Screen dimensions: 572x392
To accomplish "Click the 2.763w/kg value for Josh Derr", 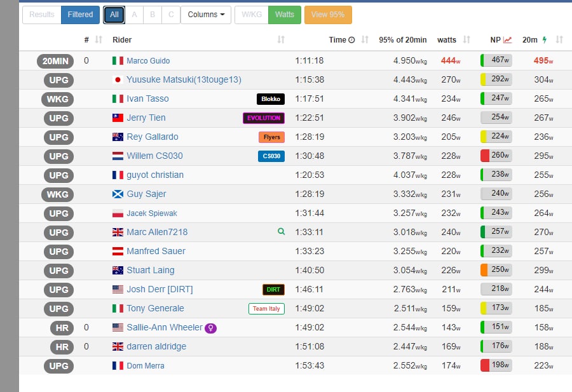I will [x=410, y=290].
